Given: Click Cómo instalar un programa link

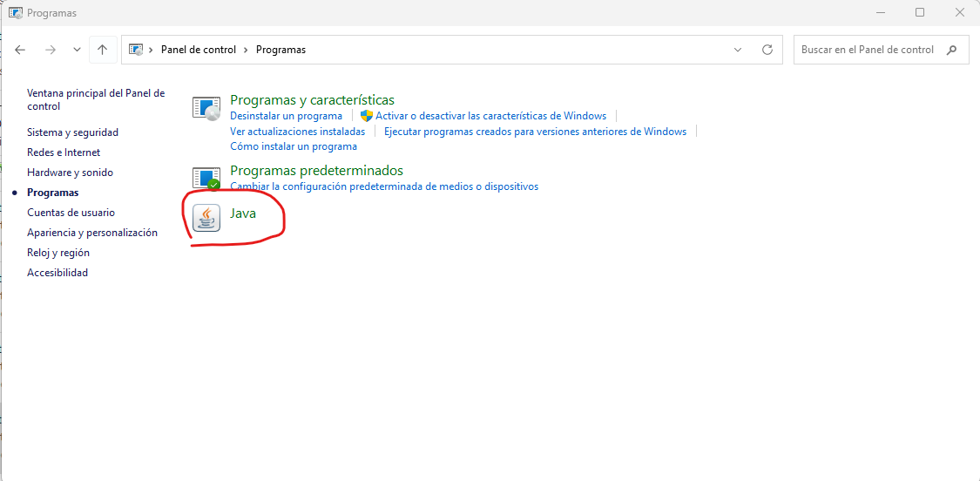Looking at the screenshot, I should pyautogui.click(x=294, y=146).
